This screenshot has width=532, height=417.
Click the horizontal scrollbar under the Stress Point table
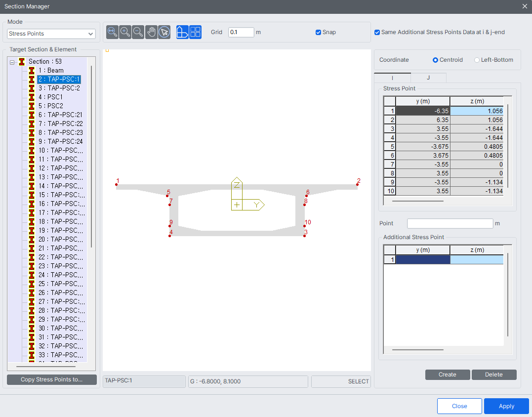coord(418,201)
